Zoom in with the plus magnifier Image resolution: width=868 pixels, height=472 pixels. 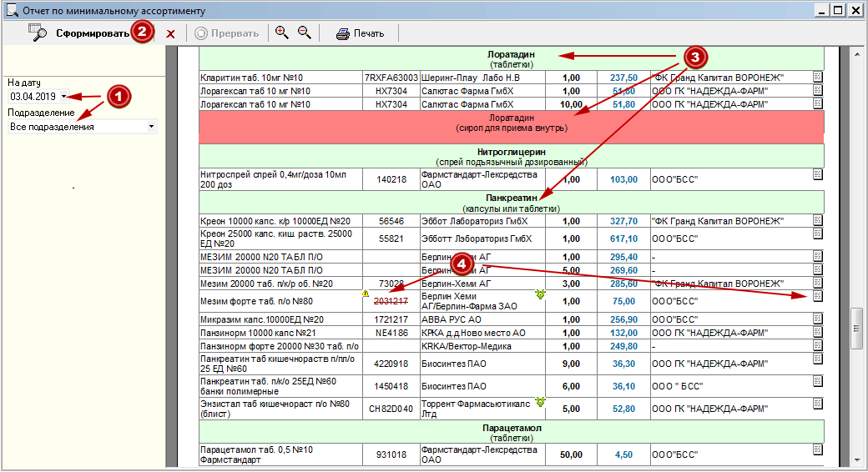pos(282,33)
